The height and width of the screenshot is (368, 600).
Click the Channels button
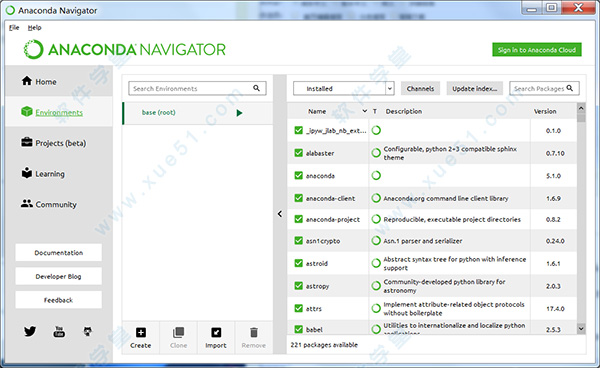[x=420, y=88]
